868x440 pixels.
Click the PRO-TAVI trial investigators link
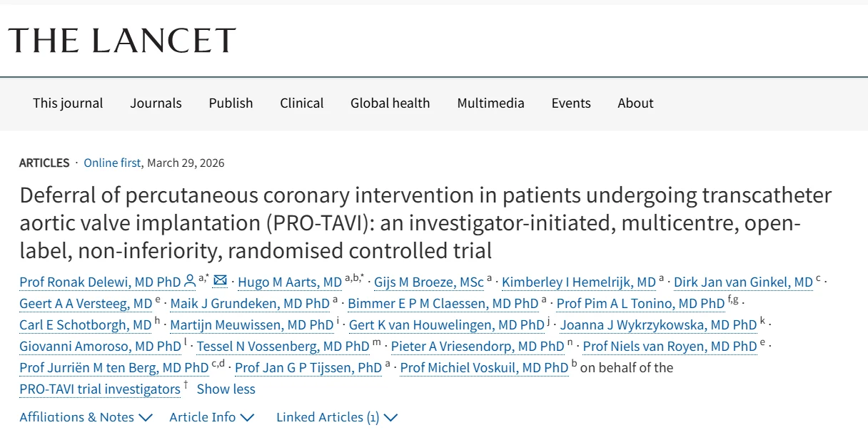tap(100, 389)
